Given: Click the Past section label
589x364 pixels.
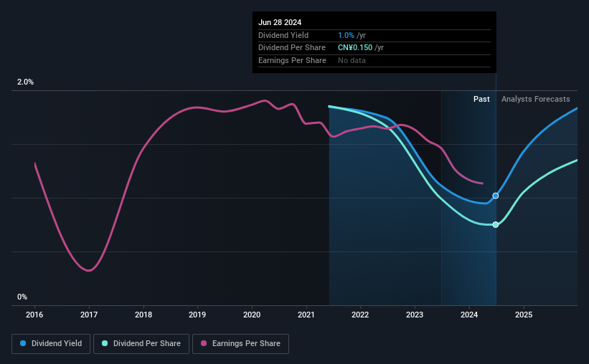Looking at the screenshot, I should pyautogui.click(x=481, y=99).
